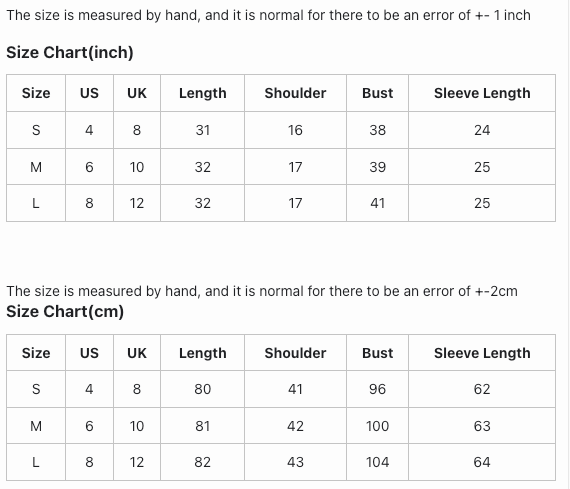Click the +-2cm error note text
This screenshot has width=570, height=489.
pyautogui.click(x=262, y=291)
